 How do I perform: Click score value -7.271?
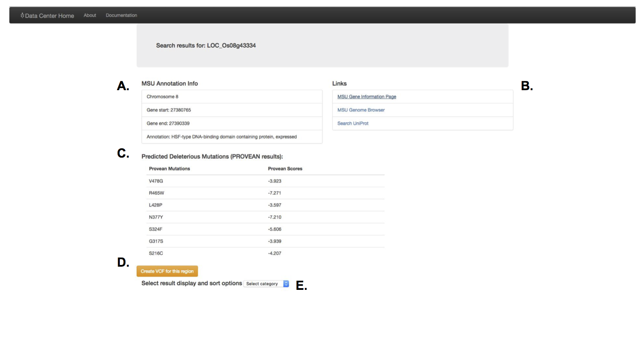pos(275,193)
